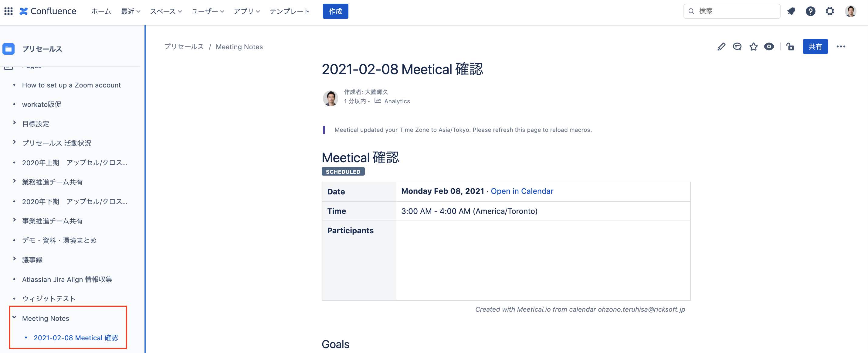This screenshot has width=868, height=353.
Task: Click author name 大薗輝久
Action: coord(376,92)
